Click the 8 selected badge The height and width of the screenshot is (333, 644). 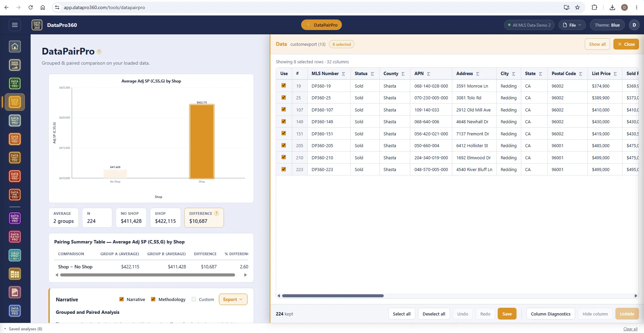click(x=341, y=44)
